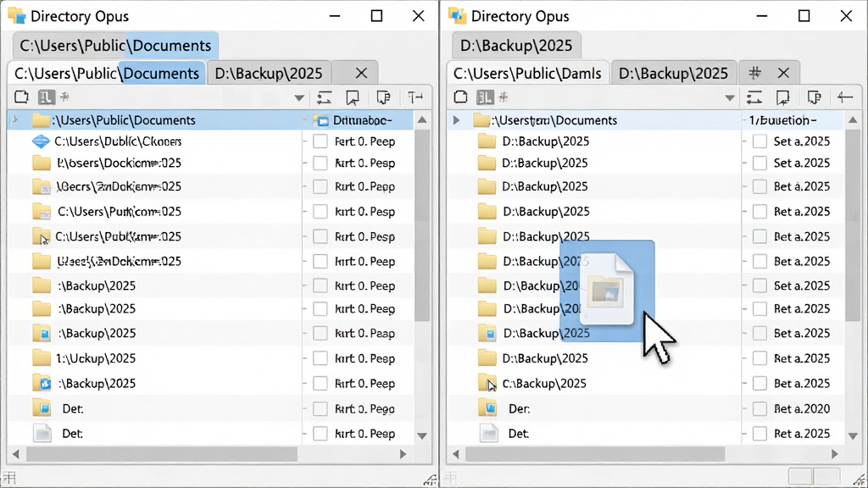Click the scroll down arrow in left window list
Viewport: 868px width, 488px height.
click(x=422, y=436)
